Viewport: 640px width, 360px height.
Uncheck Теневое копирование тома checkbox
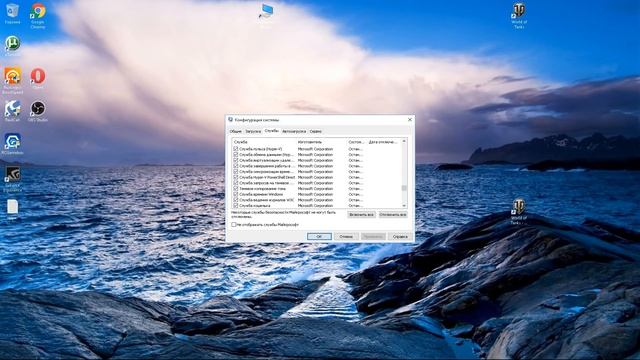pos(236,189)
